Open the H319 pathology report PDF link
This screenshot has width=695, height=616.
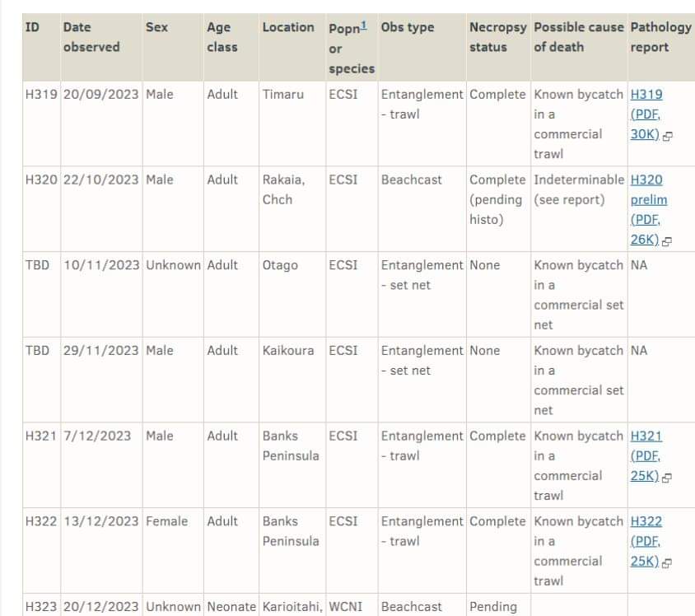pyautogui.click(x=646, y=114)
